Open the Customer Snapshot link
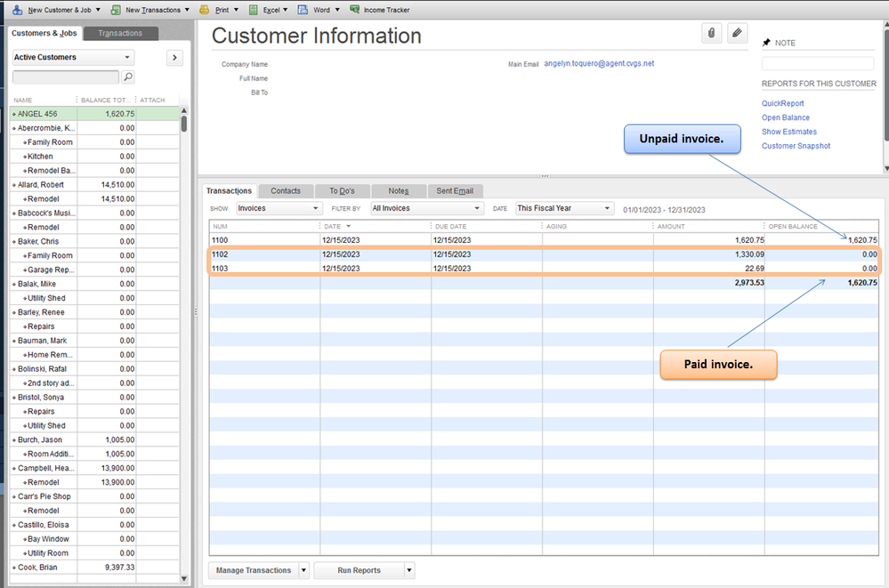Image resolution: width=889 pixels, height=588 pixels. point(796,146)
